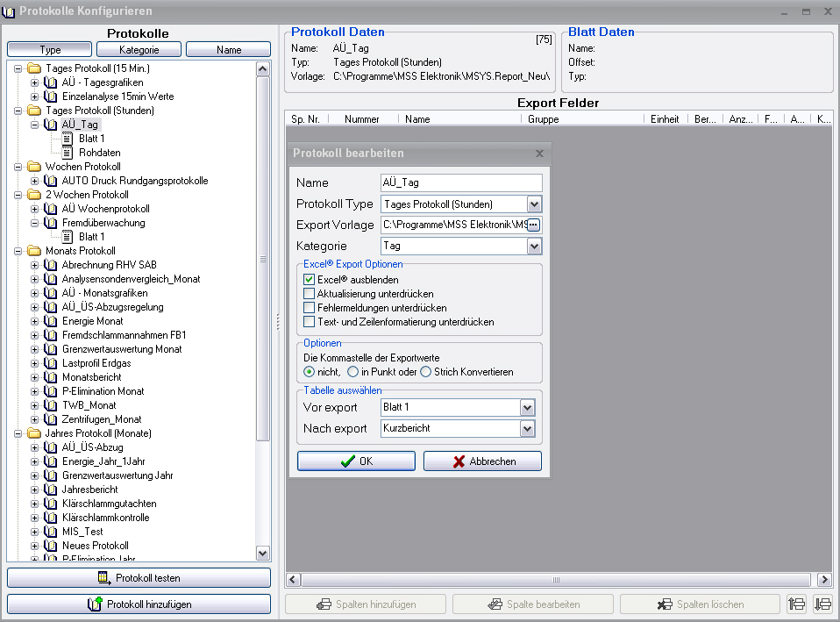Open Export Vorlage browse ellipsis button
840x622 pixels.
pyautogui.click(x=533, y=225)
